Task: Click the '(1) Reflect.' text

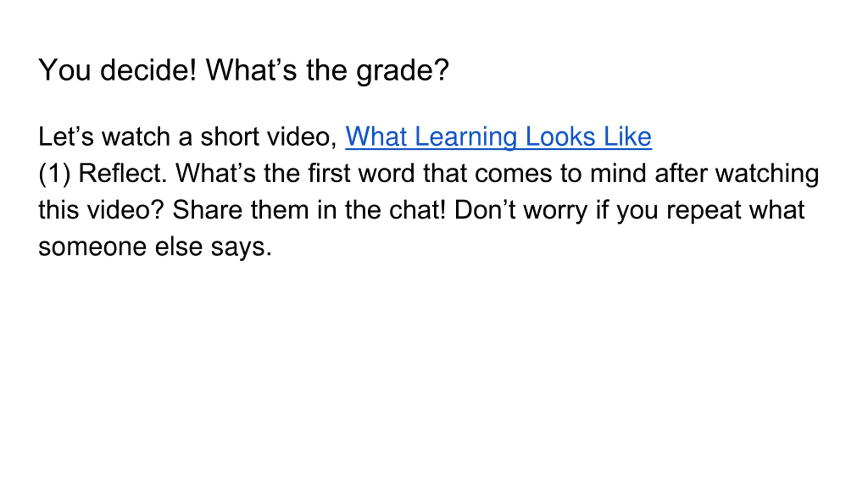Action: click(x=102, y=174)
